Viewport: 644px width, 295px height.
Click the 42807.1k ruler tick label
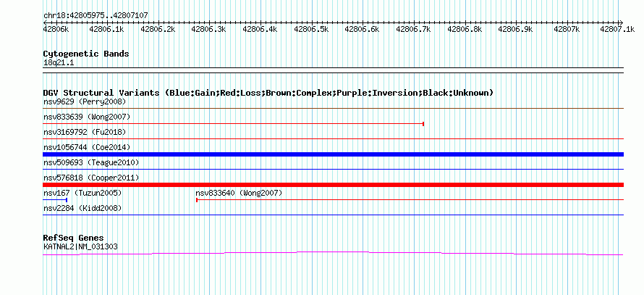[617, 29]
